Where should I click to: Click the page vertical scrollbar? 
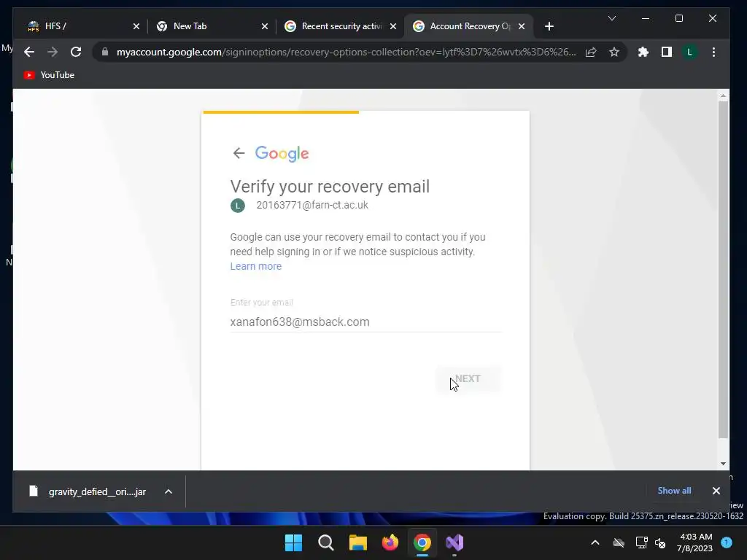[723, 269]
